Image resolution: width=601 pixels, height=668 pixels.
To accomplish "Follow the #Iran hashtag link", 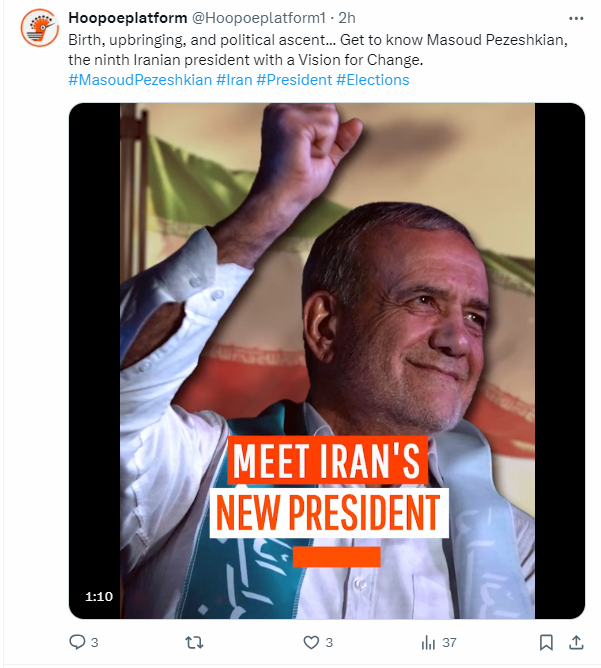I will click(233, 80).
